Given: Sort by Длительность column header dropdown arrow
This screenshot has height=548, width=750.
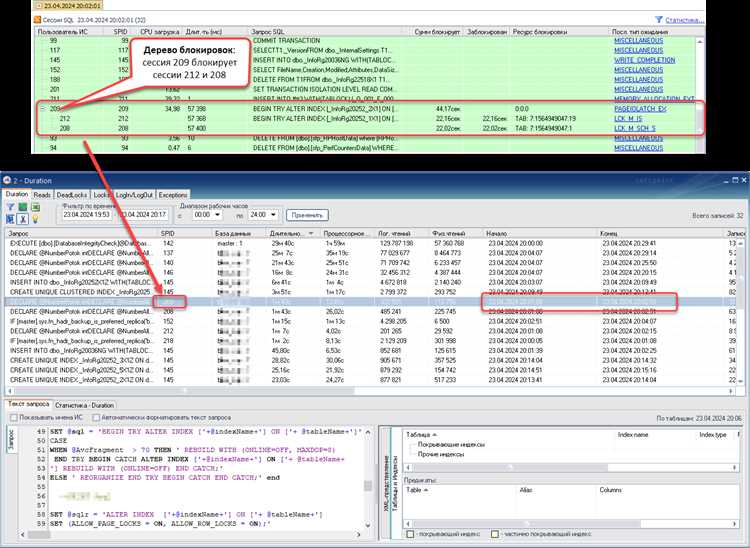Looking at the screenshot, I should coord(311,233).
